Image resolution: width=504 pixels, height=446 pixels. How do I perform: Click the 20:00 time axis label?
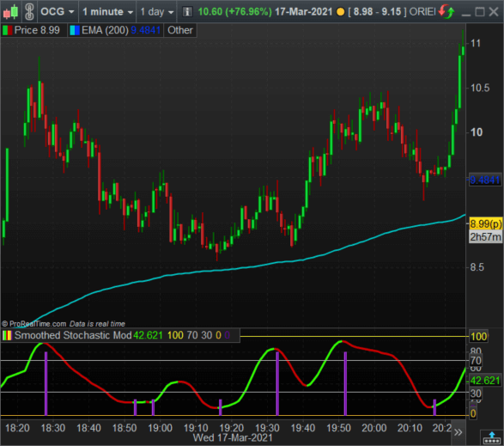[373, 428]
